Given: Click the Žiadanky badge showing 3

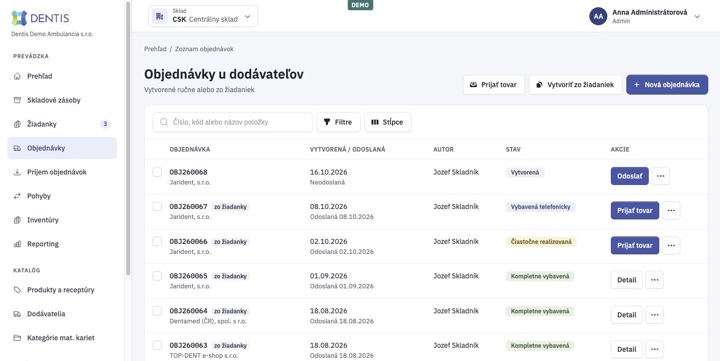Looking at the screenshot, I should 105,124.
